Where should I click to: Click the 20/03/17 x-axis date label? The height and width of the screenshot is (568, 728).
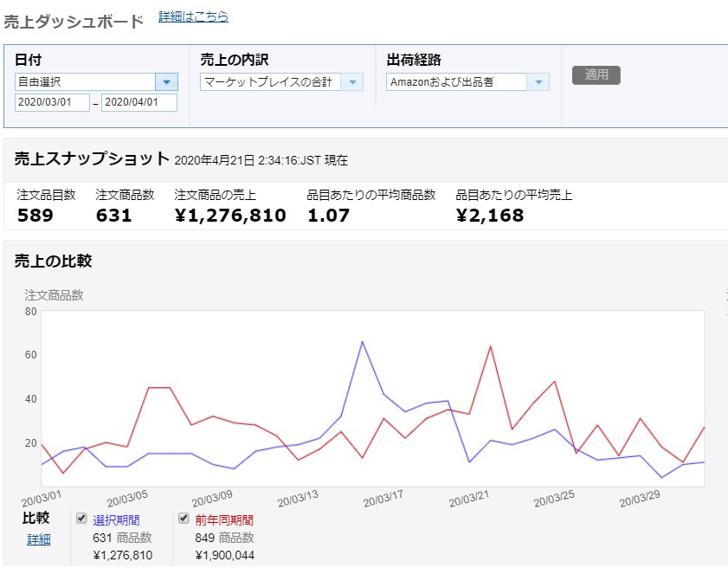tap(383, 500)
